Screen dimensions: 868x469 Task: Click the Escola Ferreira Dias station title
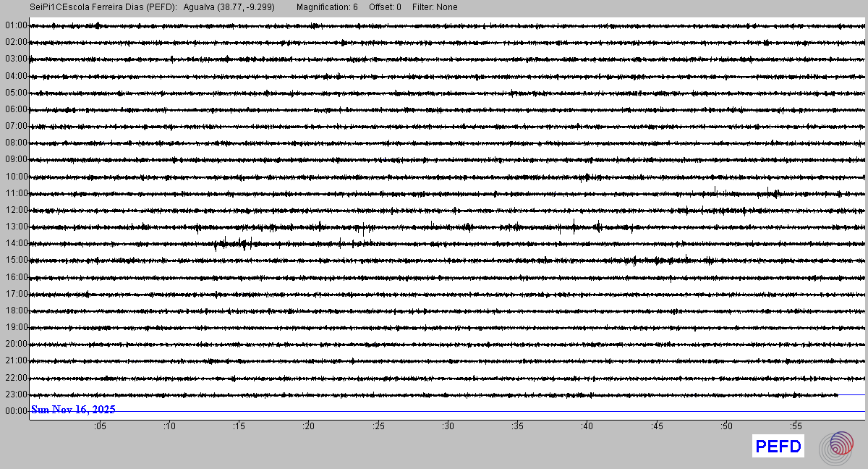click(x=103, y=7)
